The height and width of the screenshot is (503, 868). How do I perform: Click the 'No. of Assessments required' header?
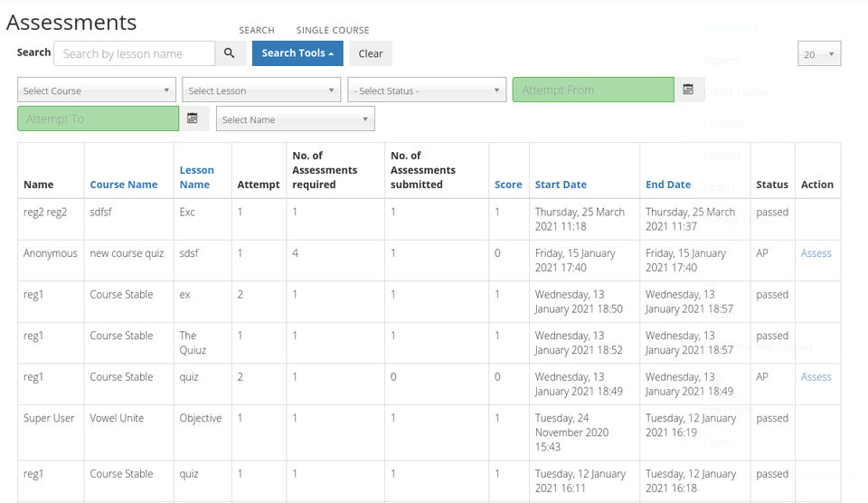(325, 170)
